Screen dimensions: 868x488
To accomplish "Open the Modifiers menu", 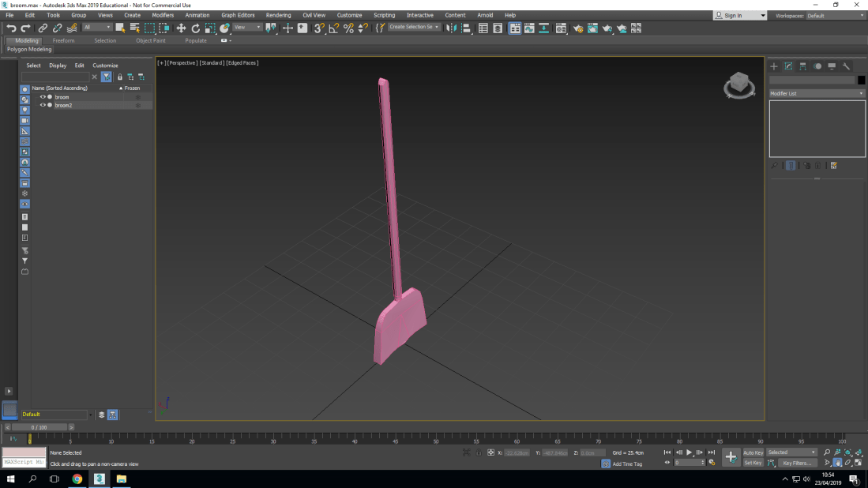I will 162,14.
